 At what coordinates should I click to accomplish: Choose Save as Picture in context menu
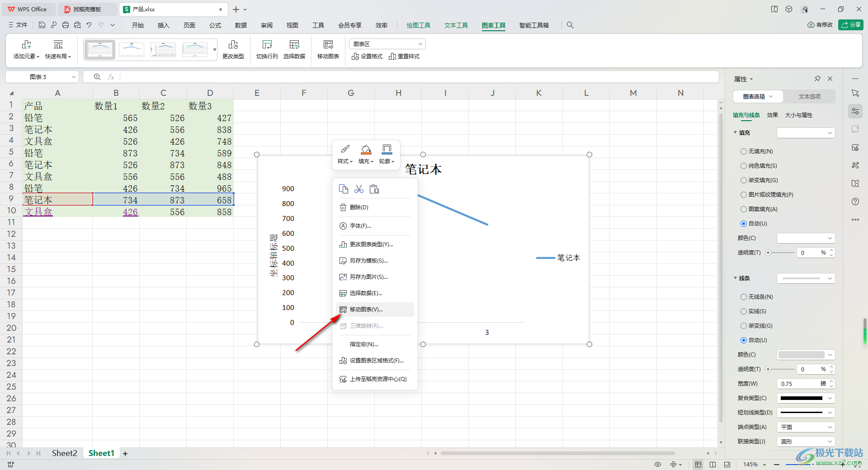tap(375, 277)
